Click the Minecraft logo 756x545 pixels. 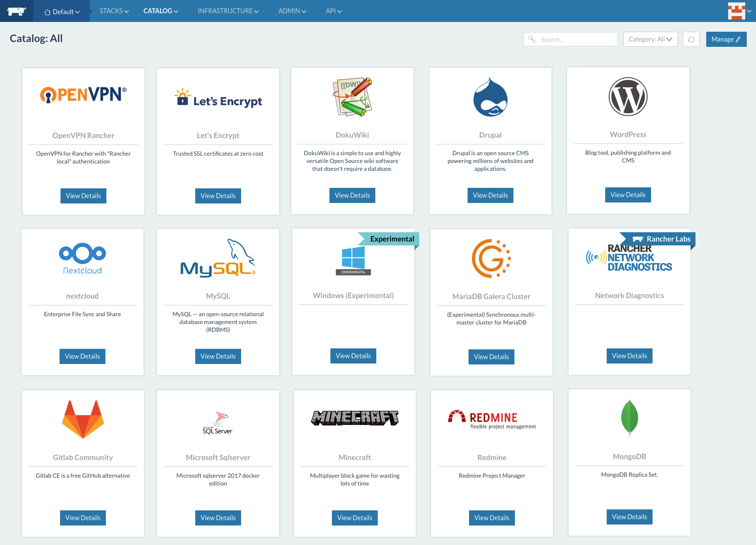(x=355, y=418)
